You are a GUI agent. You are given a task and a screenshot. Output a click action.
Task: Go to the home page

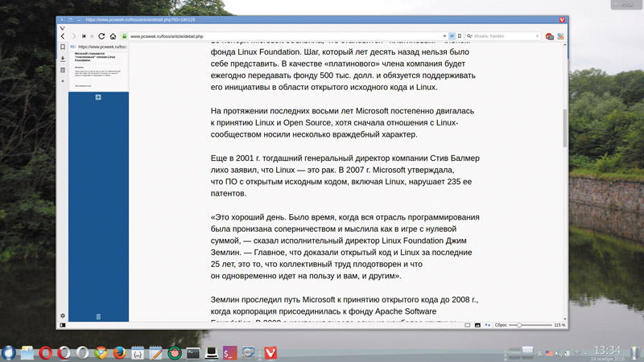(x=113, y=36)
